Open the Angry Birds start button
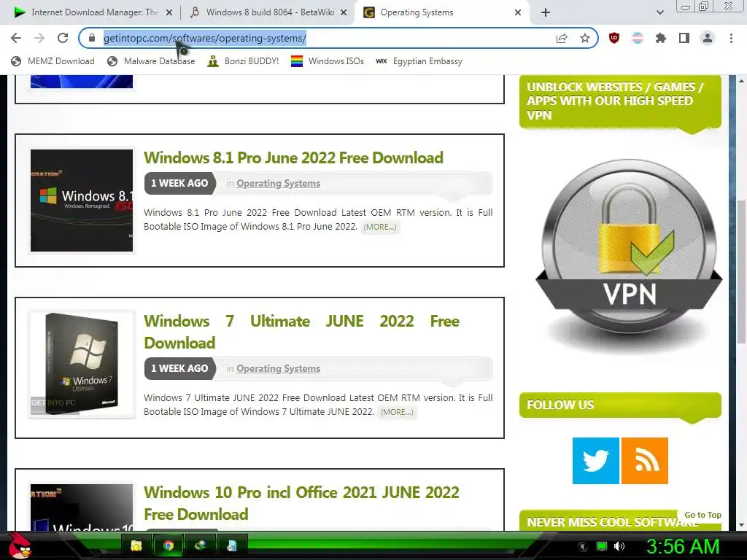747x560 pixels. click(20, 545)
